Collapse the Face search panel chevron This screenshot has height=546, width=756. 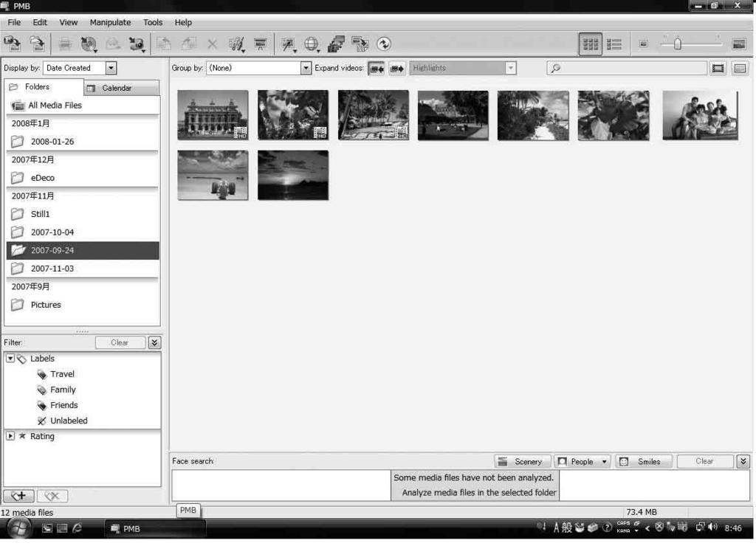pos(743,461)
